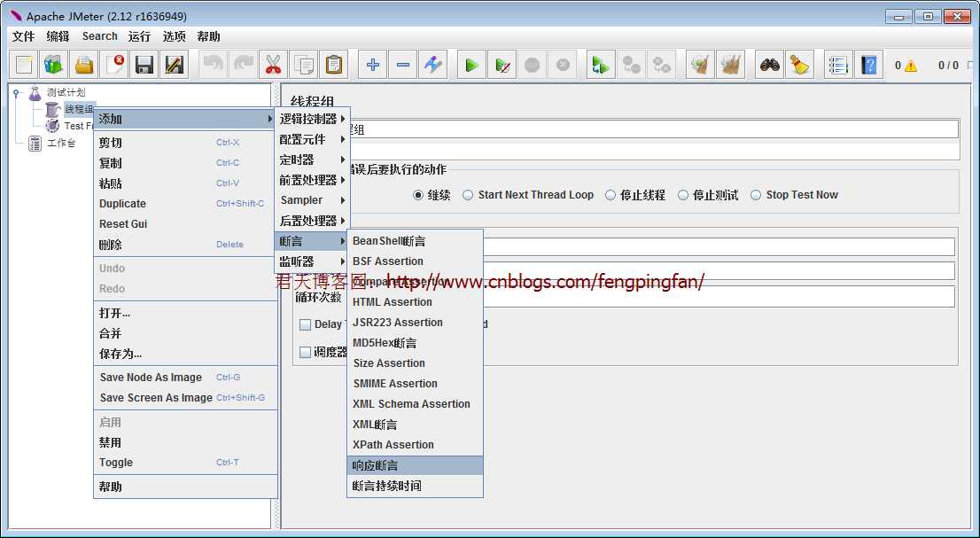Click the Open file folder icon
Screen dimensions: 980x538
[84, 65]
